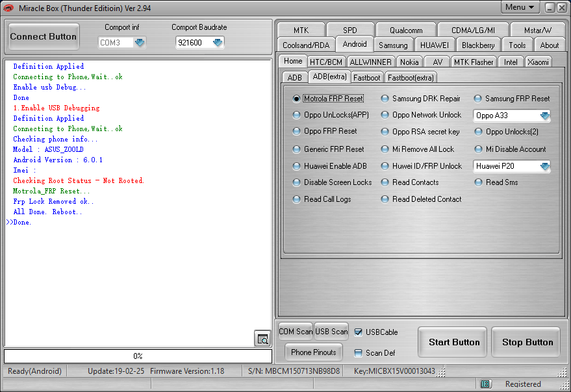
Task: Click the 0% progress bar
Action: click(138, 356)
